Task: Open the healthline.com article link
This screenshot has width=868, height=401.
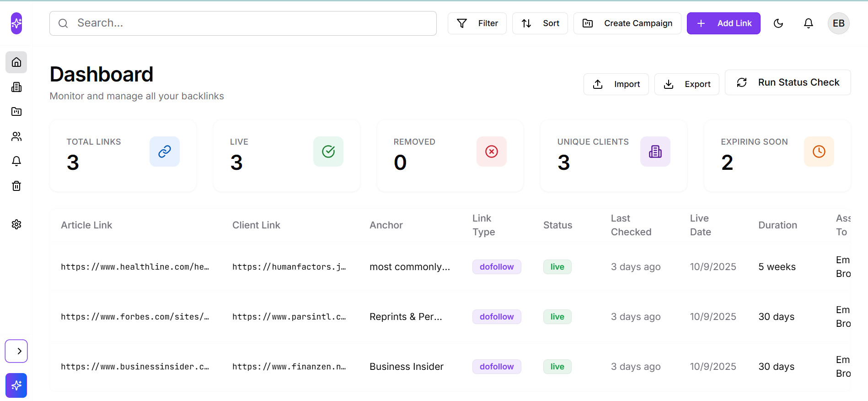Action: pyautogui.click(x=135, y=267)
